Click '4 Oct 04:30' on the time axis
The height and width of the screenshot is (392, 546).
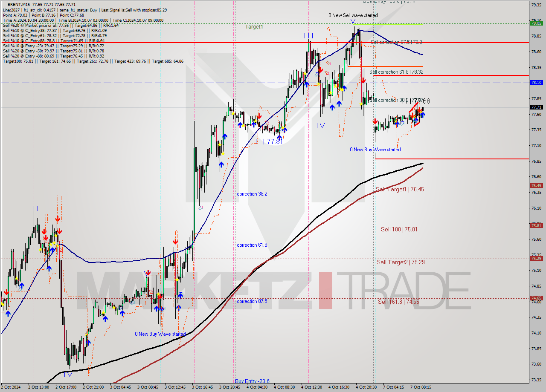(257, 387)
